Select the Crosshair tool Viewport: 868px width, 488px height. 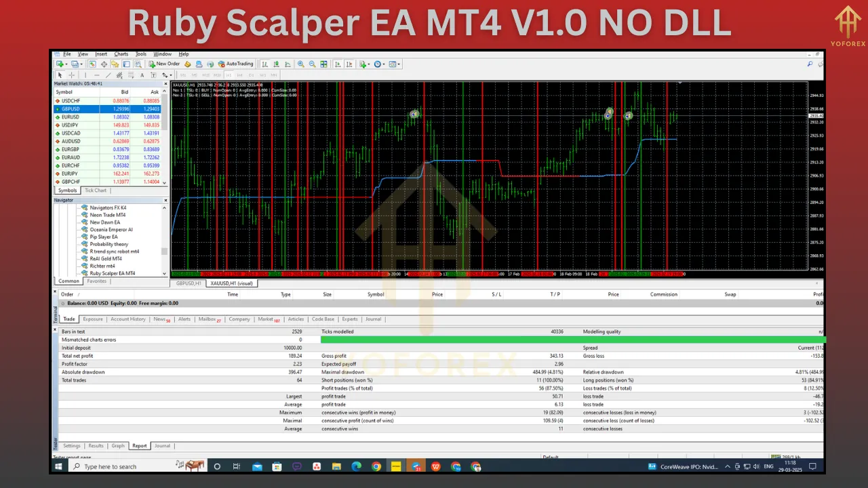72,75
